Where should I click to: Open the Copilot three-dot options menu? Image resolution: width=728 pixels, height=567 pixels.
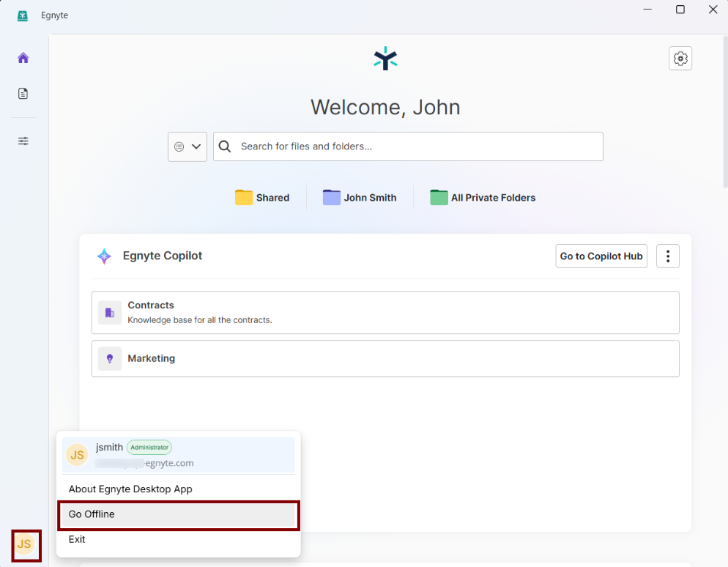pos(668,256)
